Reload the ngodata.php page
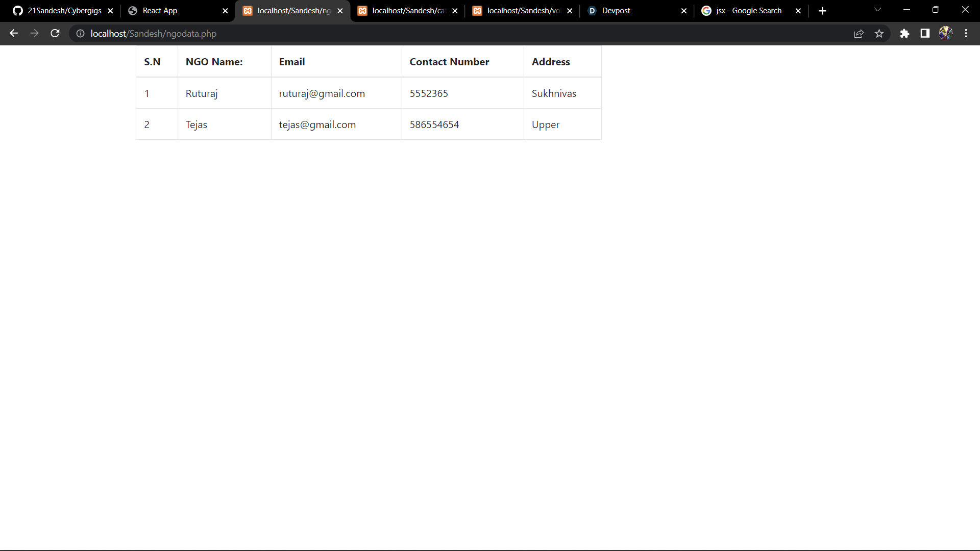This screenshot has width=980, height=551. coord(55,34)
